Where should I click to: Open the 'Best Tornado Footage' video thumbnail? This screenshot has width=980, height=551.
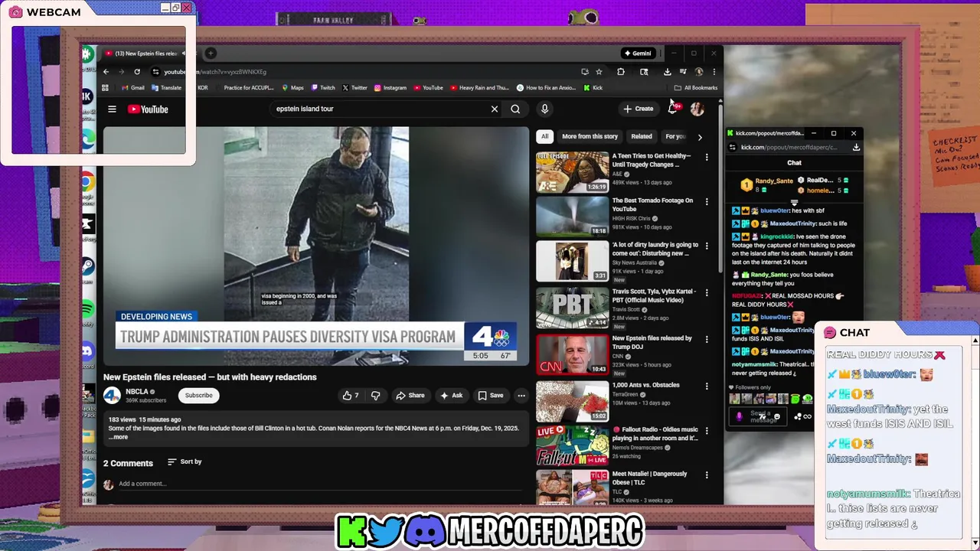point(573,216)
